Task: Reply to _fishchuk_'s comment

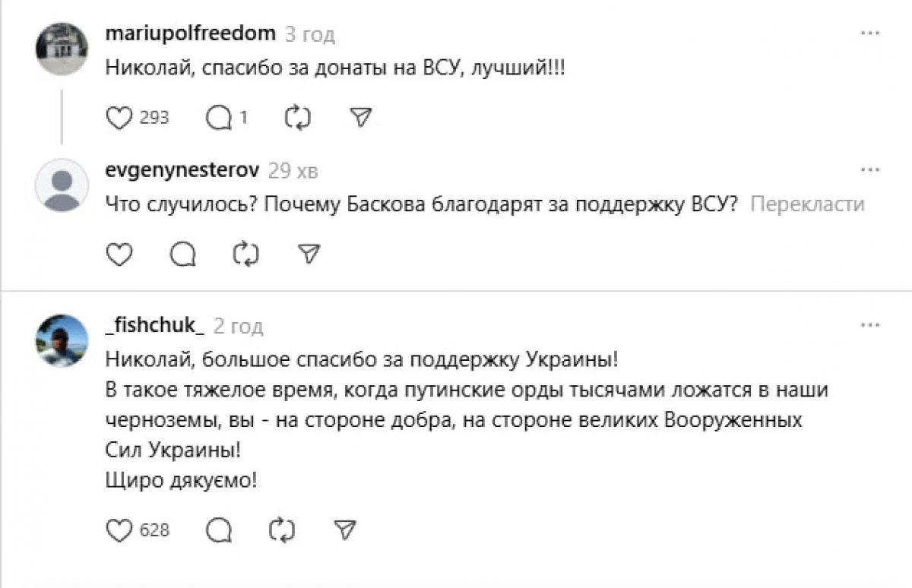Action: (x=219, y=530)
